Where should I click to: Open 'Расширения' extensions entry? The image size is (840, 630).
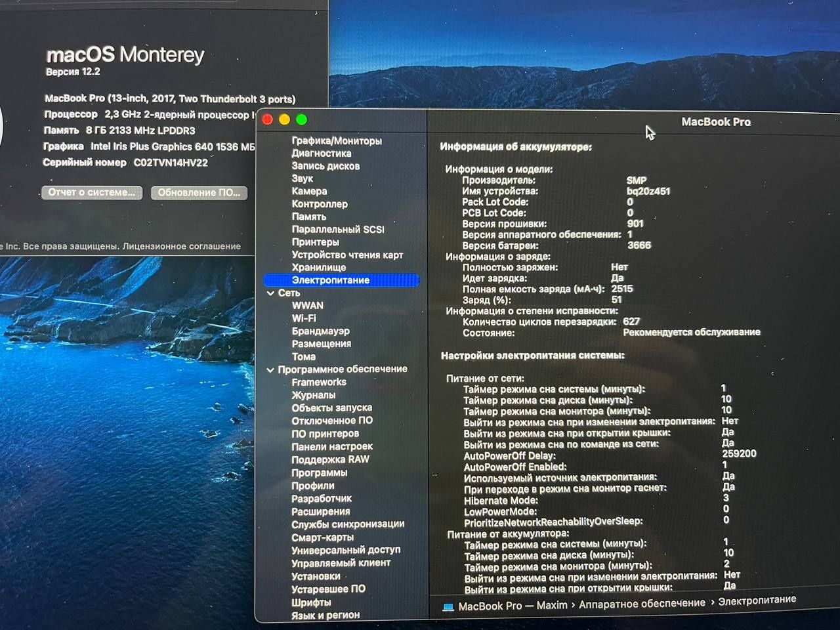(x=321, y=511)
